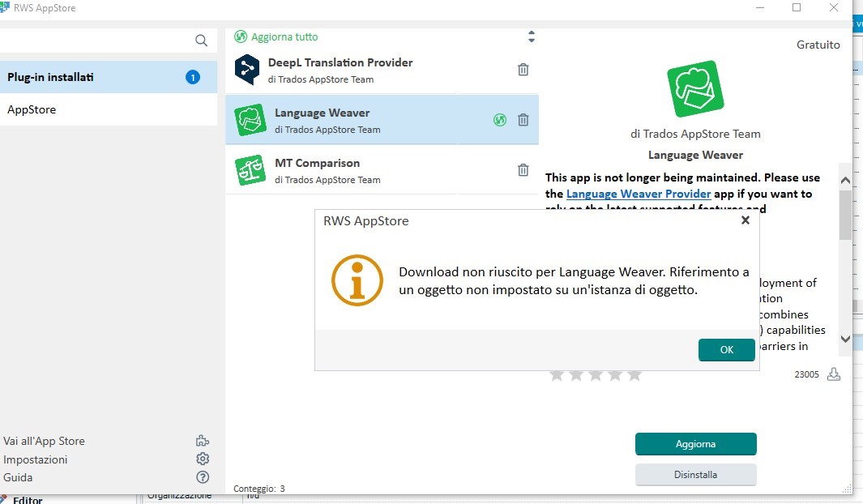
Task: Click Language Weaver update icon in list
Action: (x=500, y=119)
